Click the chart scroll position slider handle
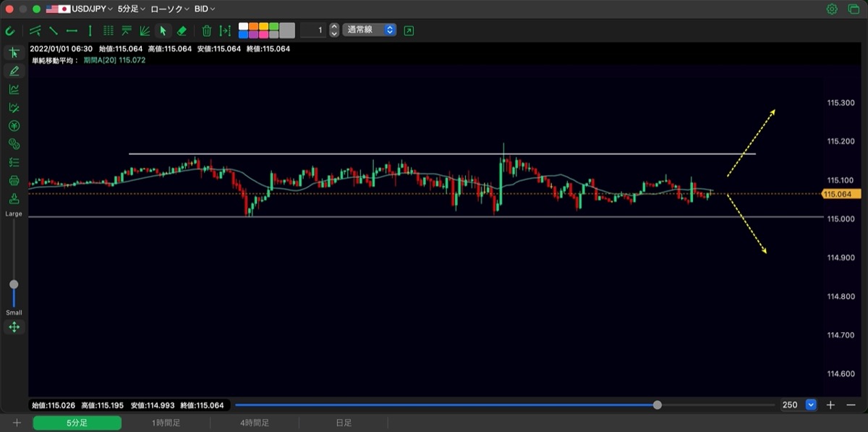Screen dimensions: 868x432 pos(657,405)
